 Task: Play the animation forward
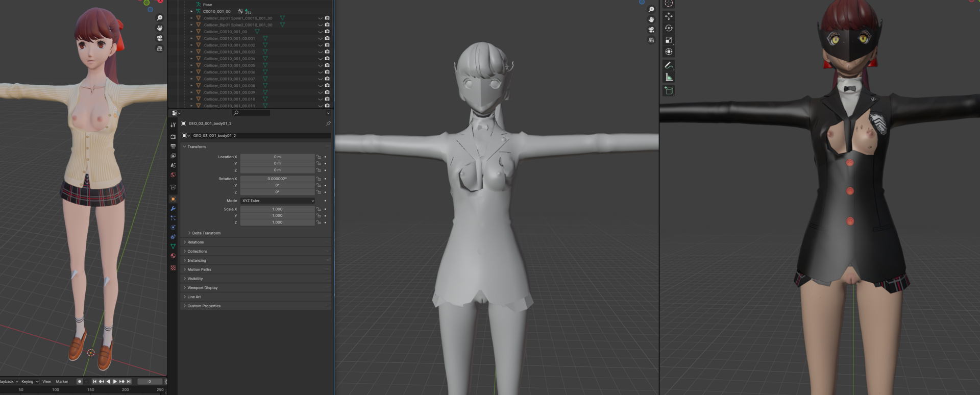(115, 381)
